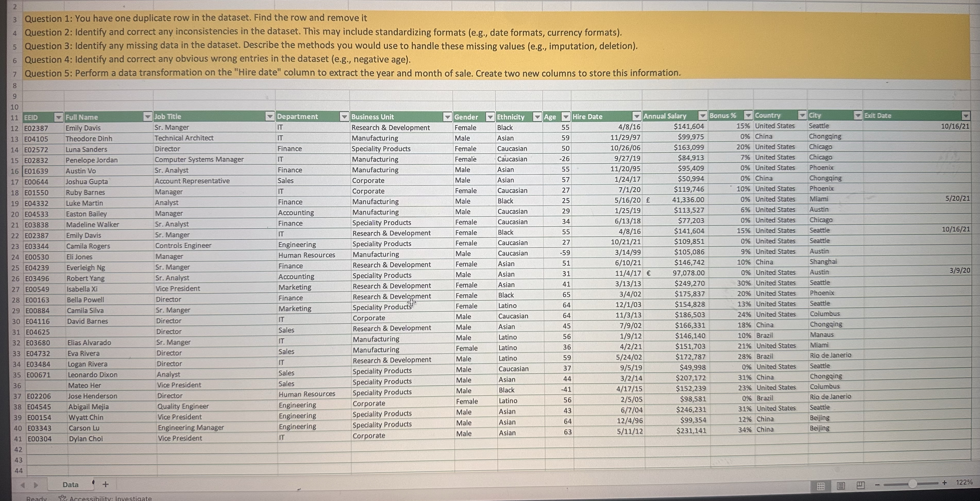Select Question 3 missing data text cell
Viewport: 980px width, 501px height.
coord(331,46)
